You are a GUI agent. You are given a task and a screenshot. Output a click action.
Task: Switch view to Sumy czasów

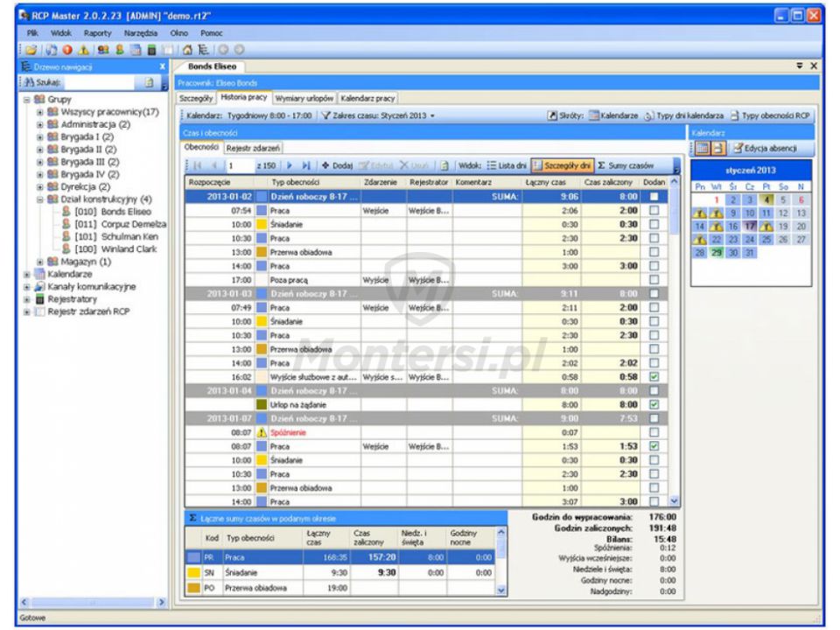tap(626, 165)
